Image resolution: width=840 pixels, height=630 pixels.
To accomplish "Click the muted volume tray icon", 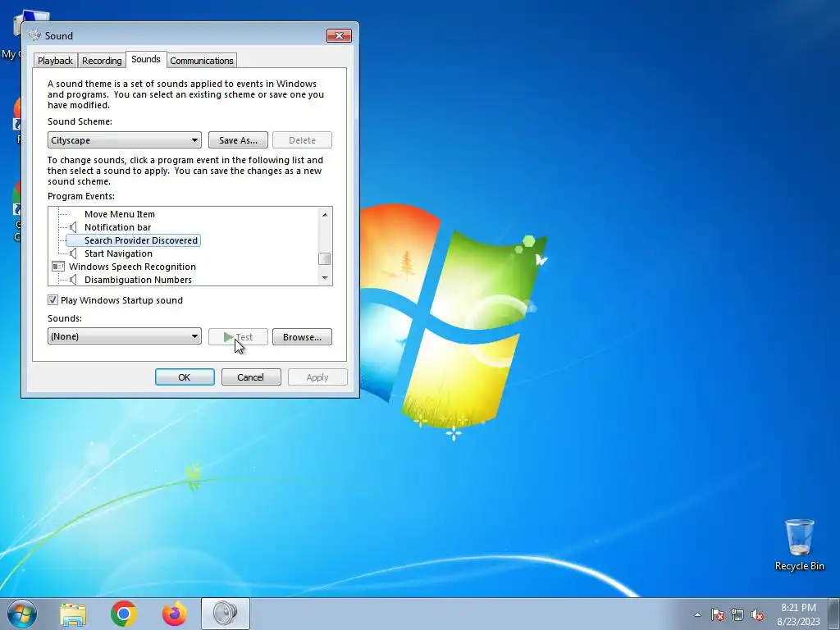I will point(757,614).
